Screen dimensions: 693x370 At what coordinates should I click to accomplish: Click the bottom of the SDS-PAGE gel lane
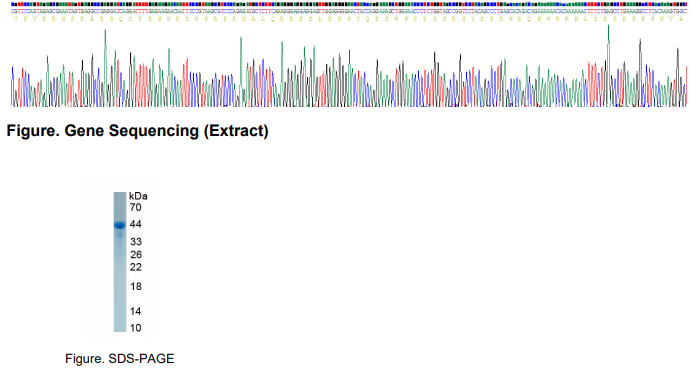pos(120,326)
